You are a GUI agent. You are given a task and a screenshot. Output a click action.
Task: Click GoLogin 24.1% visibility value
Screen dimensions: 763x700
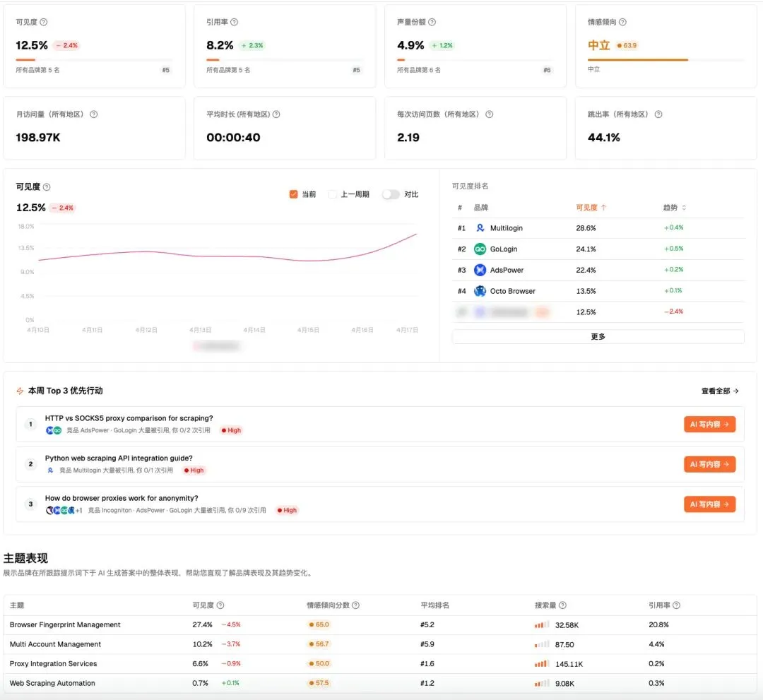coord(586,249)
